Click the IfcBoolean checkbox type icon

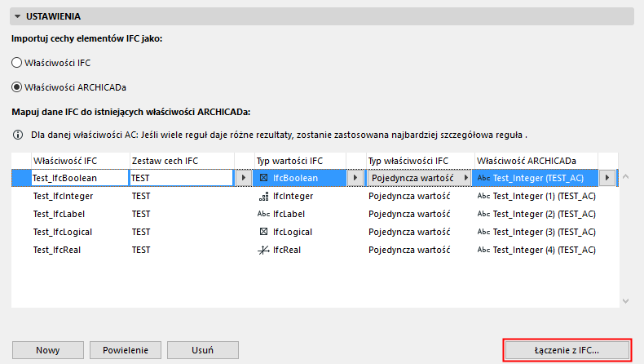[263, 178]
